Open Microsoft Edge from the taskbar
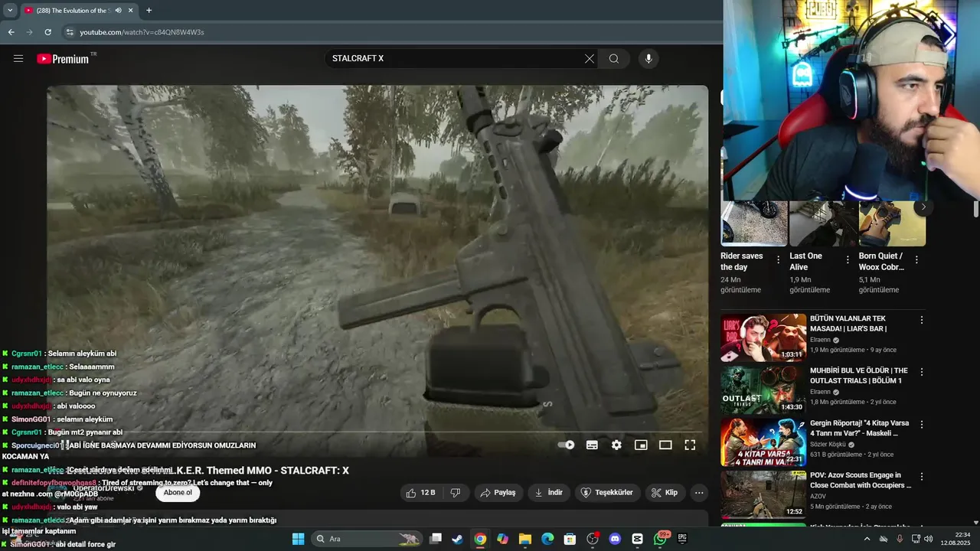 click(547, 539)
